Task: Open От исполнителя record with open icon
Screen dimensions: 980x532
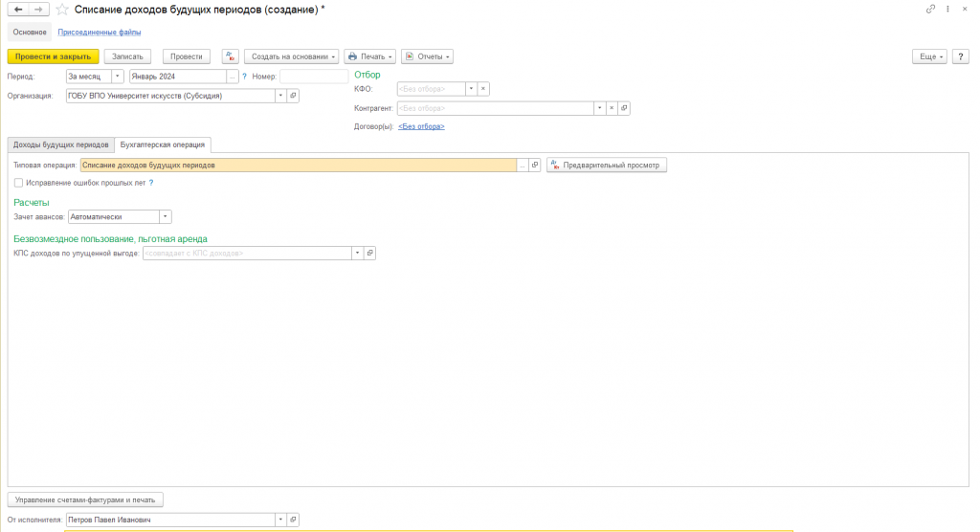Action: pyautogui.click(x=293, y=520)
